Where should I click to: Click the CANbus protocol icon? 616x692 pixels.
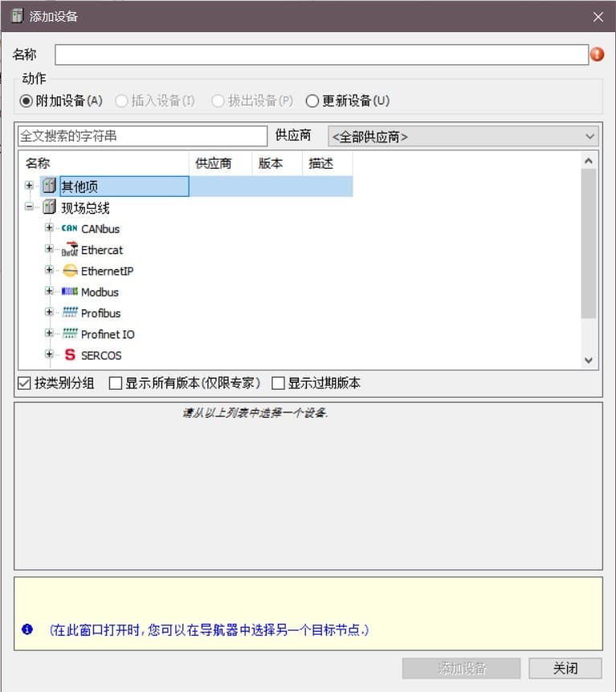click(69, 228)
